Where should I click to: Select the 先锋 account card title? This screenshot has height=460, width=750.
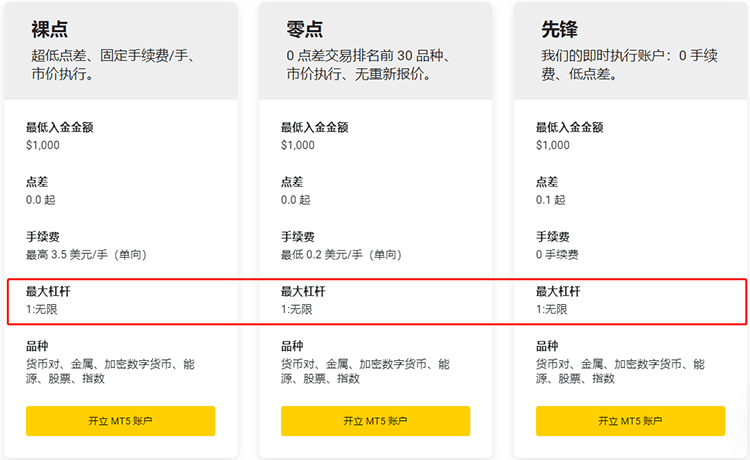(560, 29)
